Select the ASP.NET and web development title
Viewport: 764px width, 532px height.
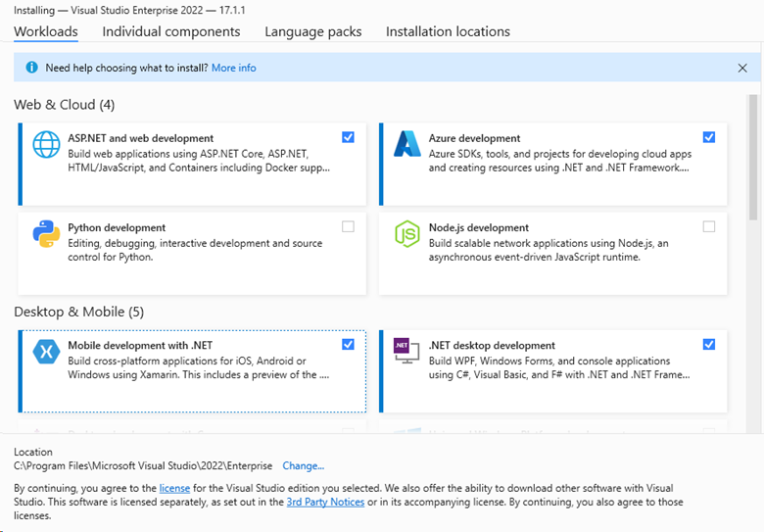click(140, 138)
